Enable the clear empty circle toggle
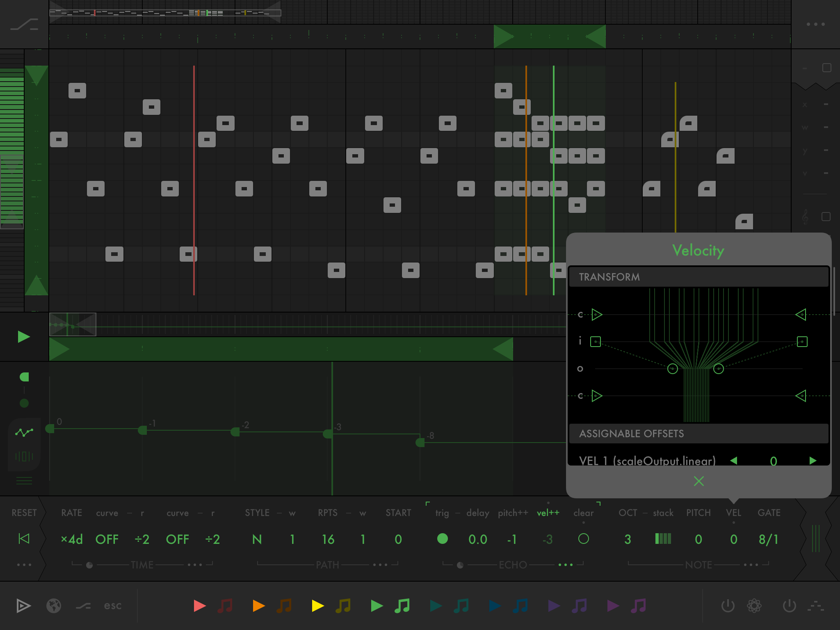 583,539
